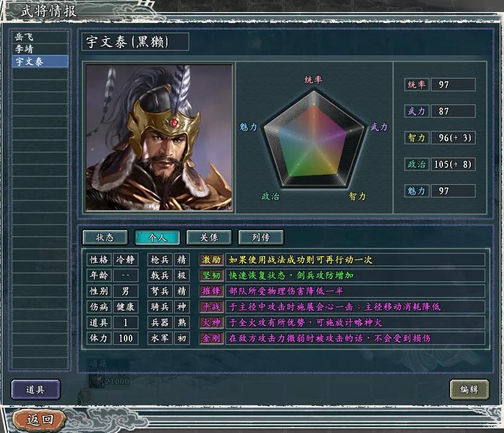
Task: Click the 枪兵 aptitude 精
Action: click(x=182, y=260)
